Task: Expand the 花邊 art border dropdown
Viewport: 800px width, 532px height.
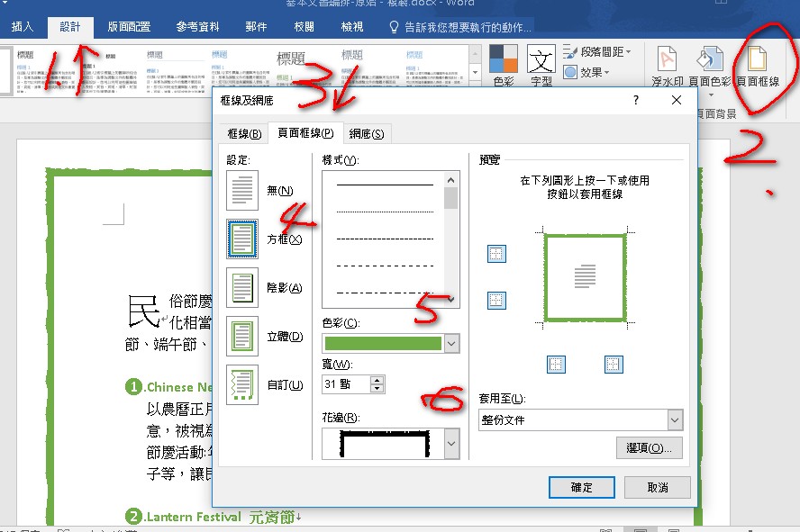Action: (452, 443)
